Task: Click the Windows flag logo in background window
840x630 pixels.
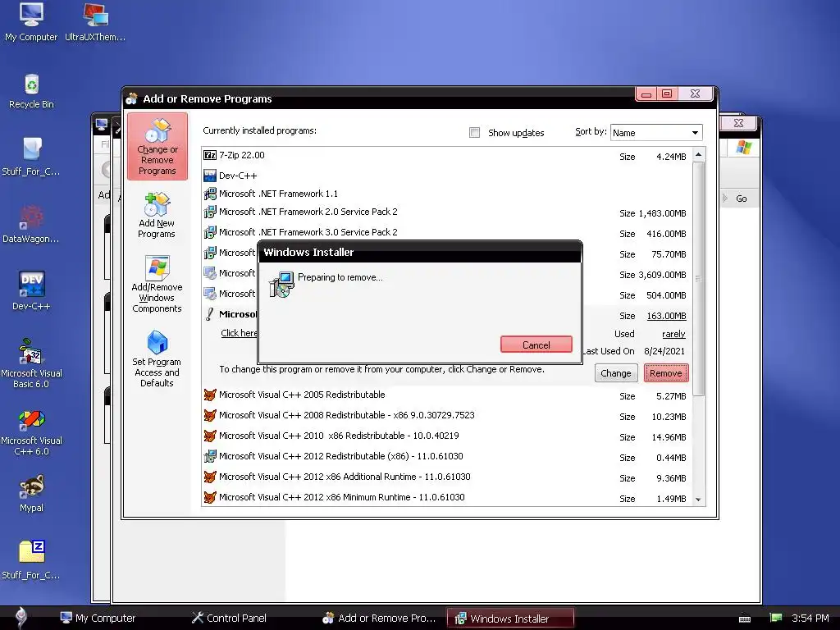Action: (x=743, y=147)
